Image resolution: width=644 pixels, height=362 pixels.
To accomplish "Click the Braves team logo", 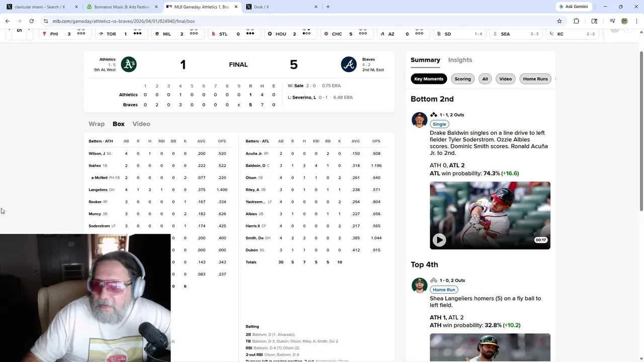I will pos(349,64).
